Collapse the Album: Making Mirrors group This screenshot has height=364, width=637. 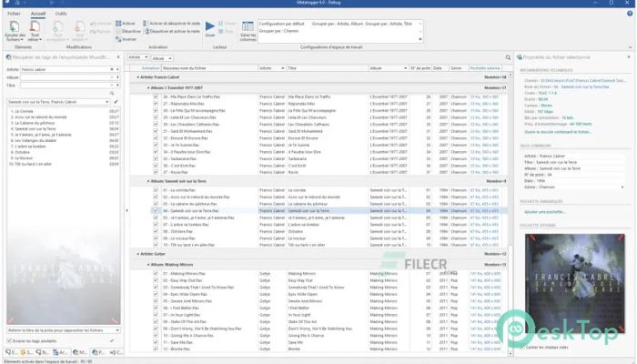(148, 265)
